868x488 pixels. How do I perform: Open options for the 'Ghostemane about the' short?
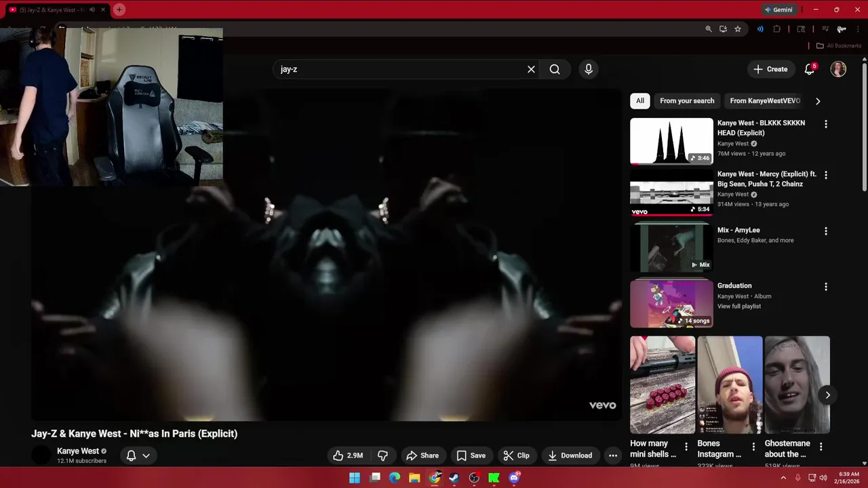(x=821, y=447)
